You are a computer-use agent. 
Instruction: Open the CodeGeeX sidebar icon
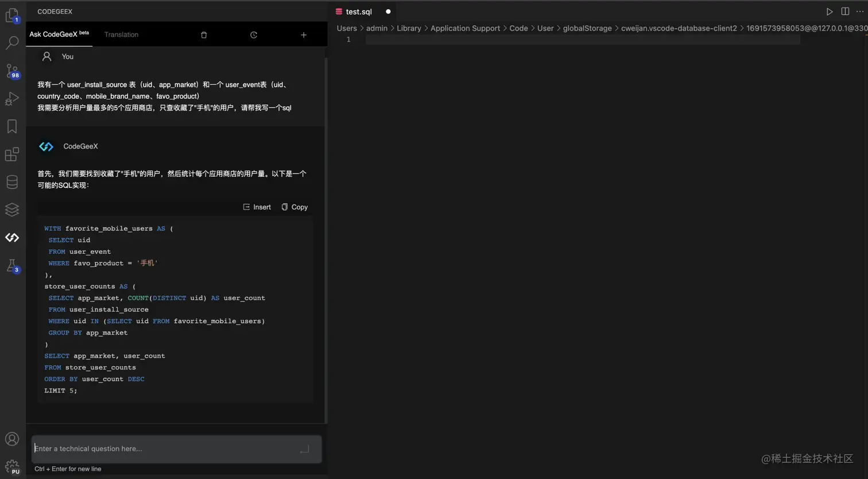coord(12,237)
